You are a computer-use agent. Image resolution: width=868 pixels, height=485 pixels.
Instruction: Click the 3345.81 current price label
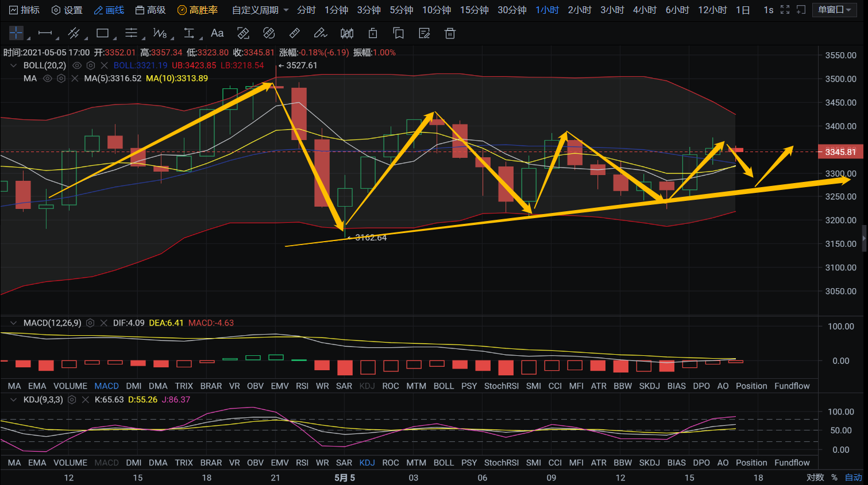(840, 152)
